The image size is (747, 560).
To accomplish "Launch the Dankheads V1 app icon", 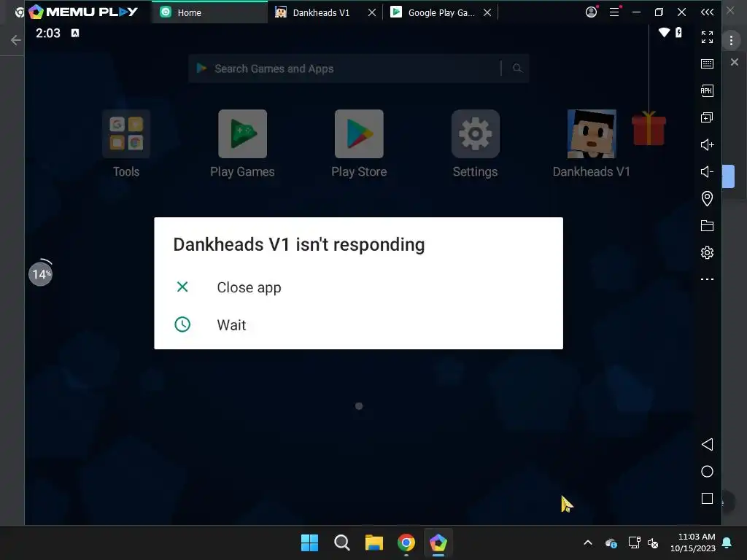I will (x=592, y=134).
